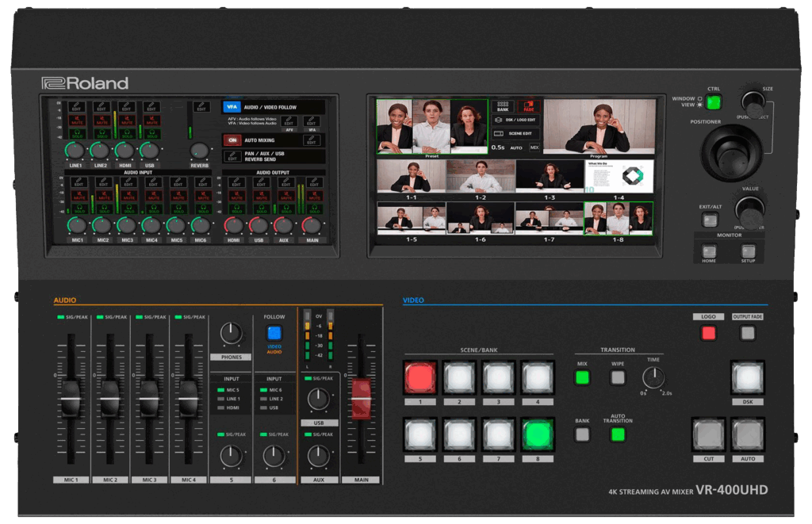The image size is (812, 524).
Task: Open the EDIT pencil for HDMI input
Action: pos(126,106)
